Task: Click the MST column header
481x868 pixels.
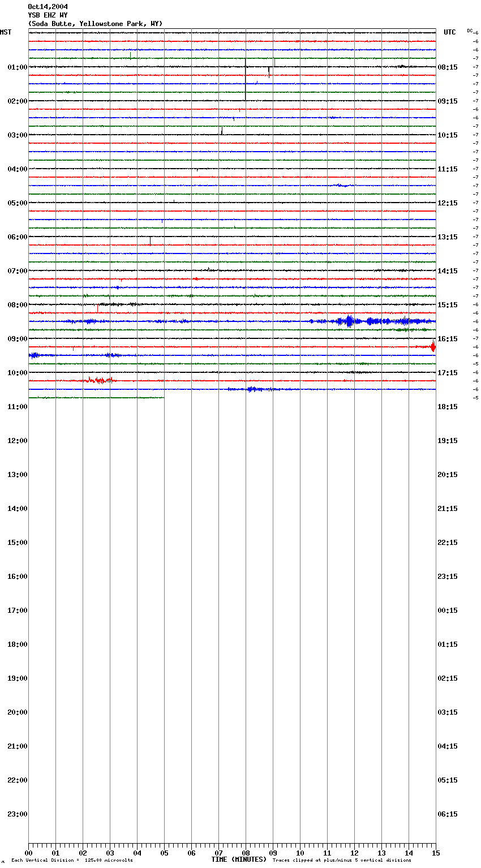Action: click(6, 32)
